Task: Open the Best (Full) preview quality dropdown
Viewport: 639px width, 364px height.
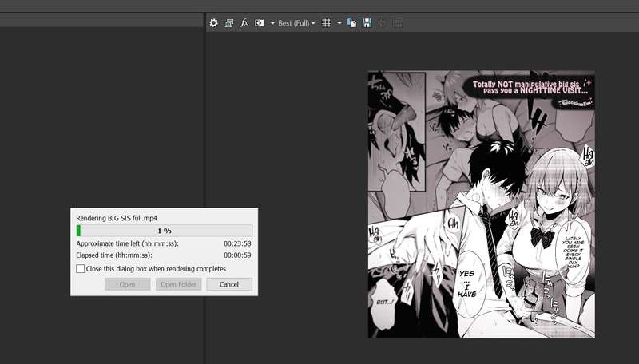Action: (x=296, y=23)
